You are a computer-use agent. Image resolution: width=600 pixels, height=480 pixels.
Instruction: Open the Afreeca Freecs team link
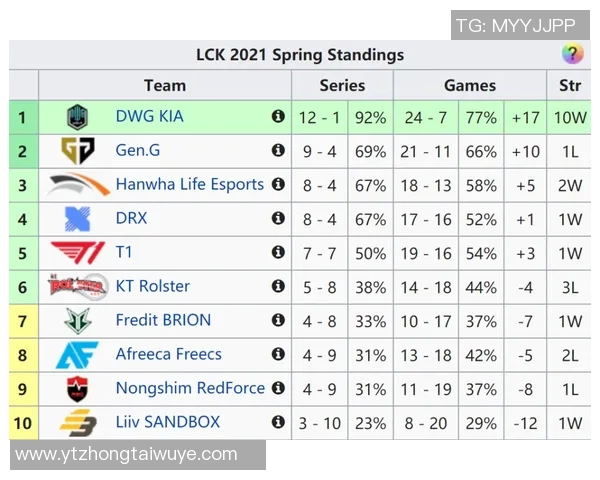coord(168,355)
